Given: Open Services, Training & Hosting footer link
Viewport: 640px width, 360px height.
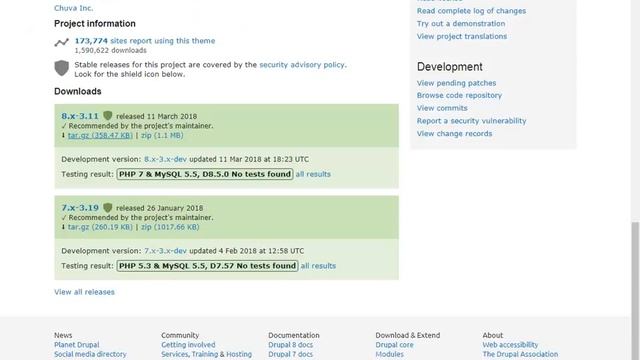Looking at the screenshot, I should (207, 354).
